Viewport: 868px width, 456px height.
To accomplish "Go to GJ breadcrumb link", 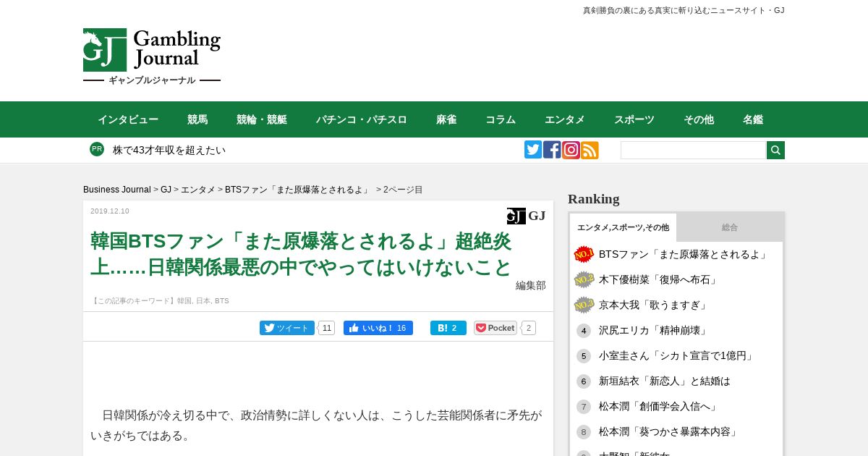I will [x=166, y=190].
